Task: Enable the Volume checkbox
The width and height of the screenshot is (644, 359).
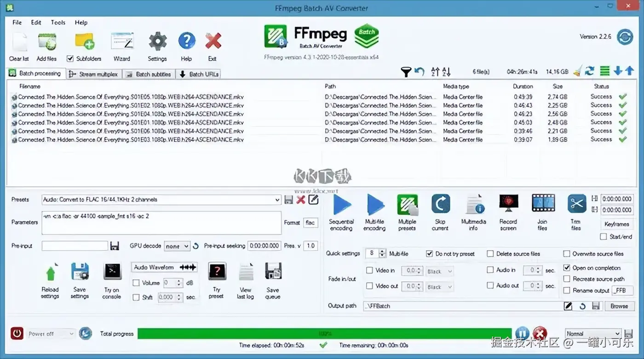Action: pyautogui.click(x=136, y=283)
